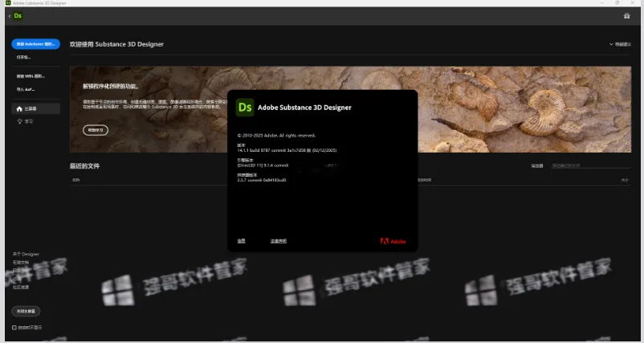Viewport: 644px width, 343px height.
Task: Open the About Designer link in sidebar
Action: (26, 255)
